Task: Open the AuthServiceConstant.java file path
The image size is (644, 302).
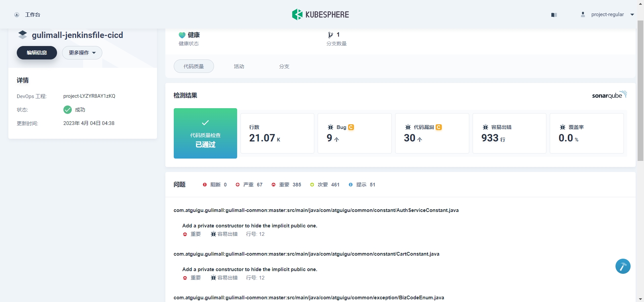Action: pyautogui.click(x=316, y=210)
